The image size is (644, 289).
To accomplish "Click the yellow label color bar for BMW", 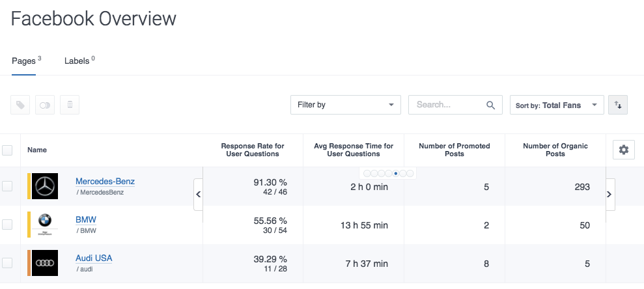I will click(29, 224).
